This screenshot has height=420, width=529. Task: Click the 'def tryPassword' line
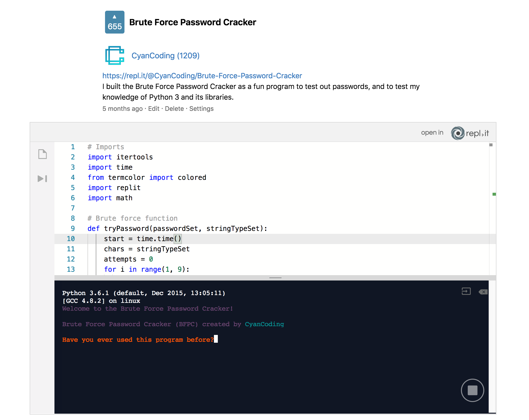pyautogui.click(x=177, y=228)
